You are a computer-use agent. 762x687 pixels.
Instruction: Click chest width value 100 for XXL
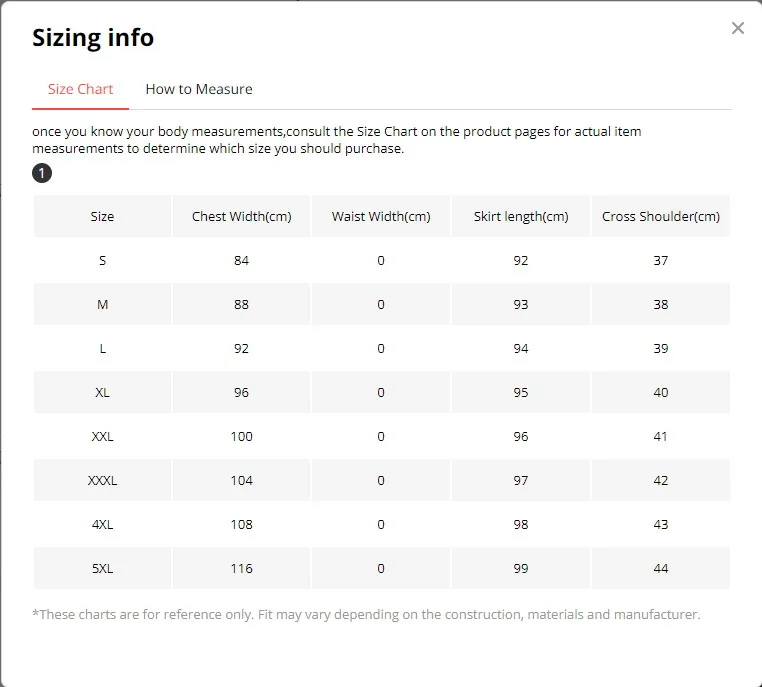[x=241, y=436]
